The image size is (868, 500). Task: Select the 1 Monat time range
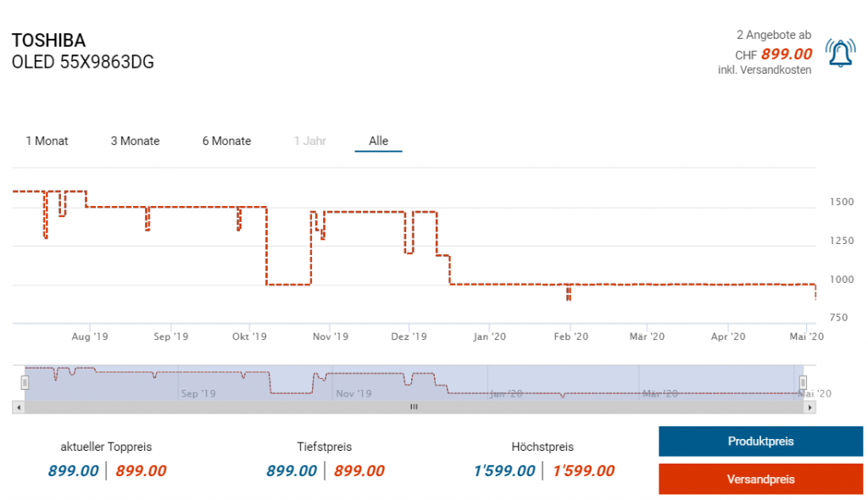pos(47,141)
